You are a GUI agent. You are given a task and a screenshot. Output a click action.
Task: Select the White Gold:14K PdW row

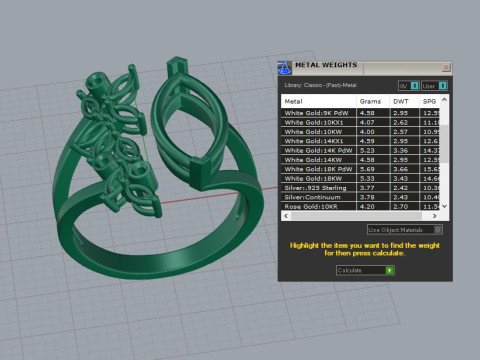click(360, 150)
